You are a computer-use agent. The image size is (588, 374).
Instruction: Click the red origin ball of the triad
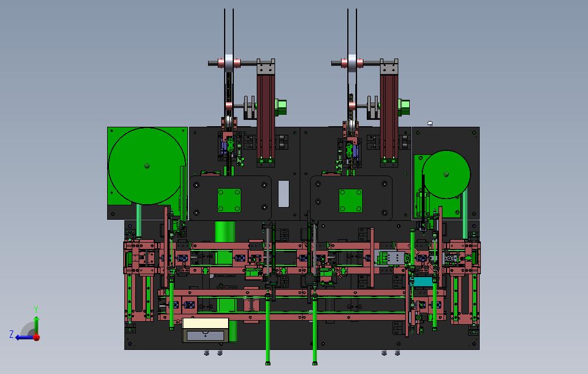coord(36,337)
